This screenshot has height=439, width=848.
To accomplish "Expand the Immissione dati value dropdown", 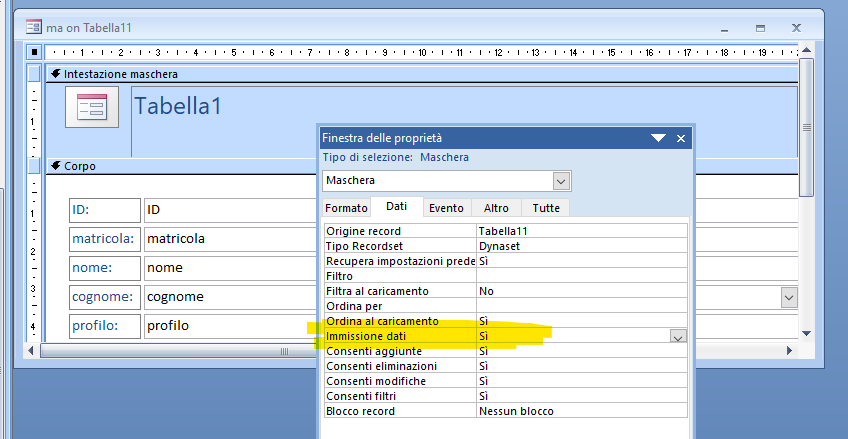I will (x=678, y=337).
